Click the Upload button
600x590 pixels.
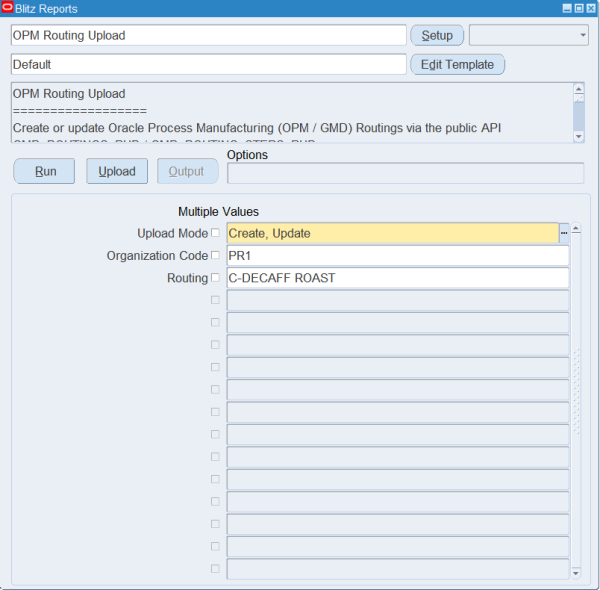click(117, 171)
